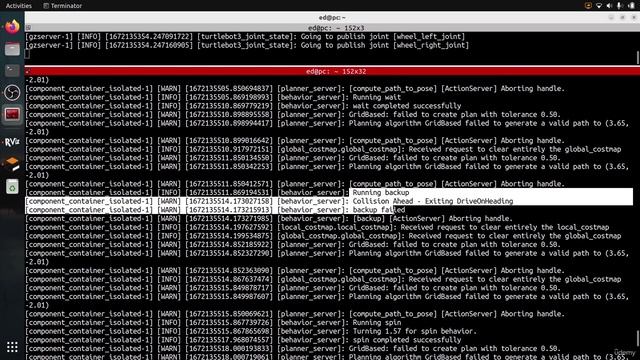The width and height of the screenshot is (640, 360).
Task: Open the Terminator app menu in the top bar
Action: click(62, 6)
